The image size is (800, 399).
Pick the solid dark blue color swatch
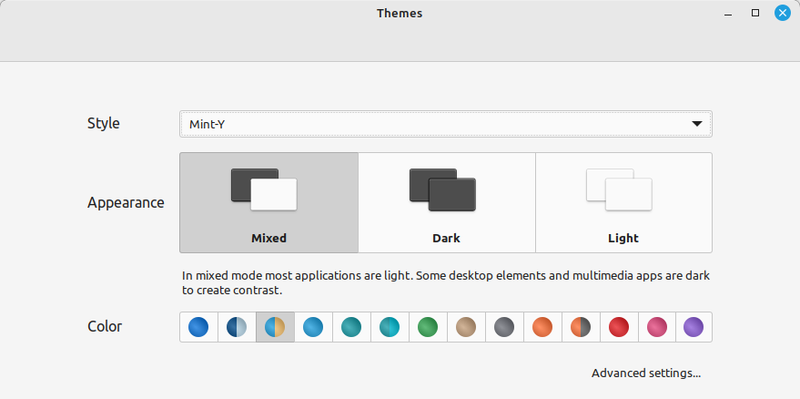pos(198,327)
